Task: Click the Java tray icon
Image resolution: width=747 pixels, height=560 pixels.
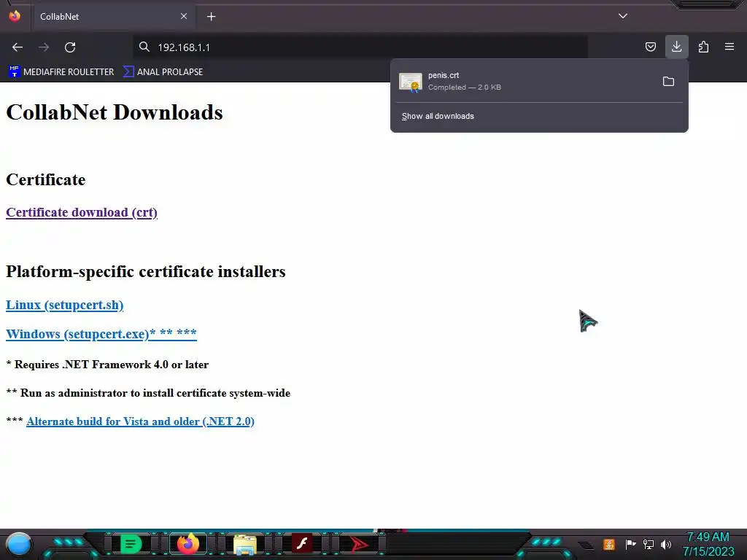Action: click(x=609, y=544)
